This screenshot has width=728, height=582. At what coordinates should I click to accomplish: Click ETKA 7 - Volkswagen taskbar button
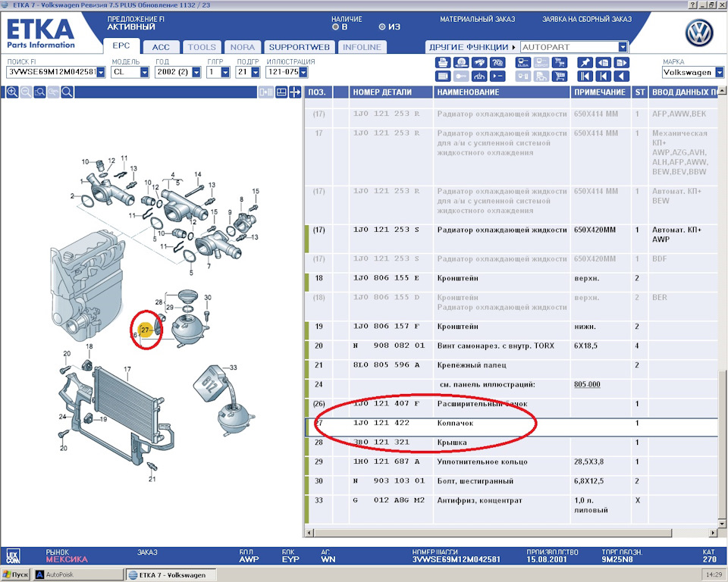click(171, 574)
